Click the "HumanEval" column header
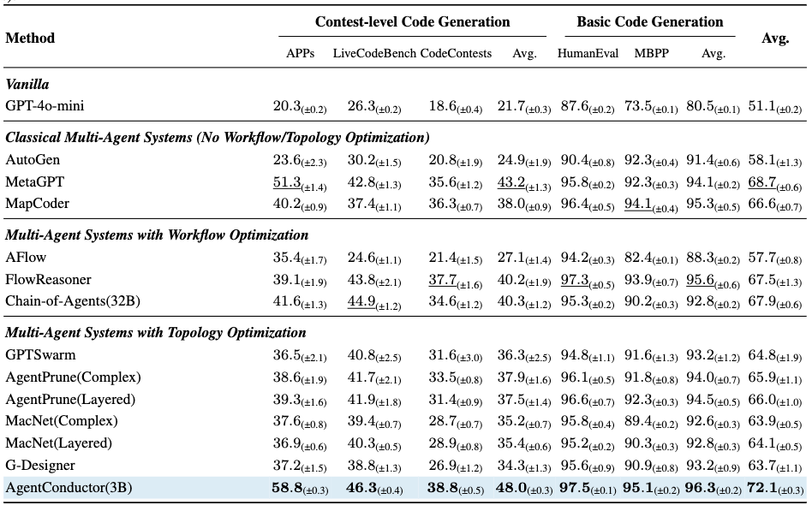The image size is (812, 505). (x=588, y=54)
